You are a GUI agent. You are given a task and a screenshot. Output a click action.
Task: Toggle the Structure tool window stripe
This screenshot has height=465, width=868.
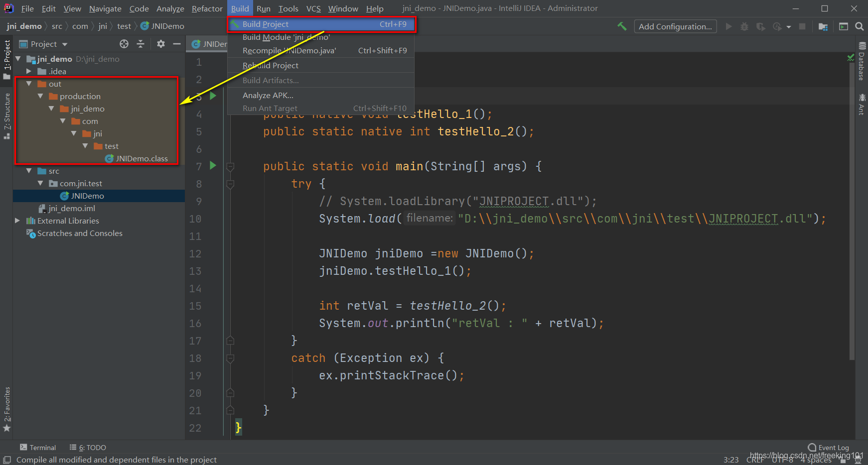[x=6, y=116]
